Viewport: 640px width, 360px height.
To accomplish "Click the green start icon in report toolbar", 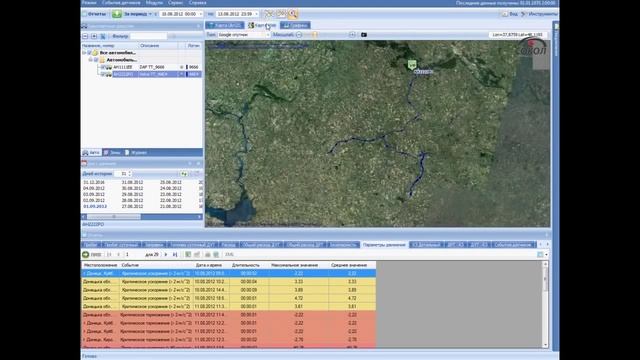I will [x=86, y=254].
